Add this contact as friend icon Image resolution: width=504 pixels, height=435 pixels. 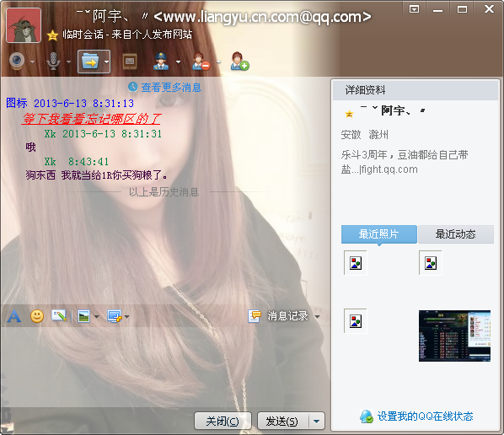[239, 61]
